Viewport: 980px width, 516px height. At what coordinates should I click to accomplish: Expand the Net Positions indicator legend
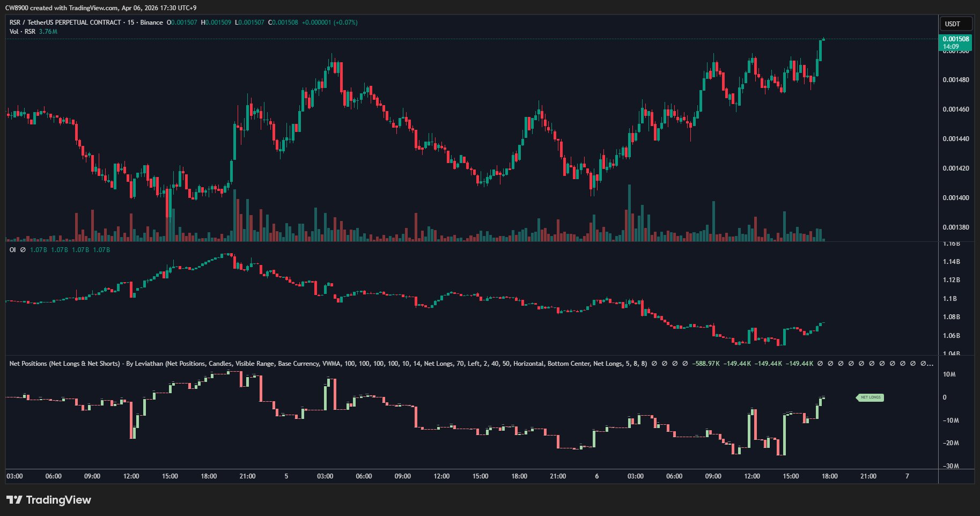pyautogui.click(x=926, y=364)
